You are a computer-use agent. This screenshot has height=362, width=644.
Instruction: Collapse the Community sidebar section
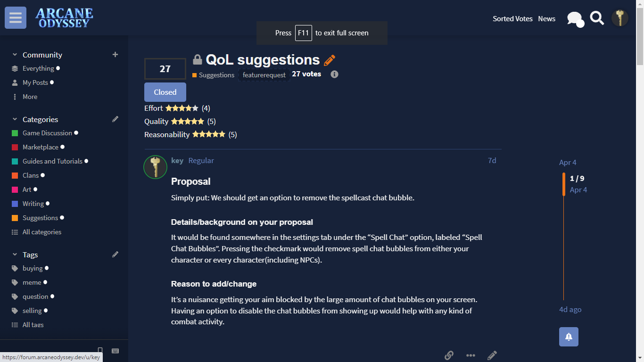click(15, 55)
